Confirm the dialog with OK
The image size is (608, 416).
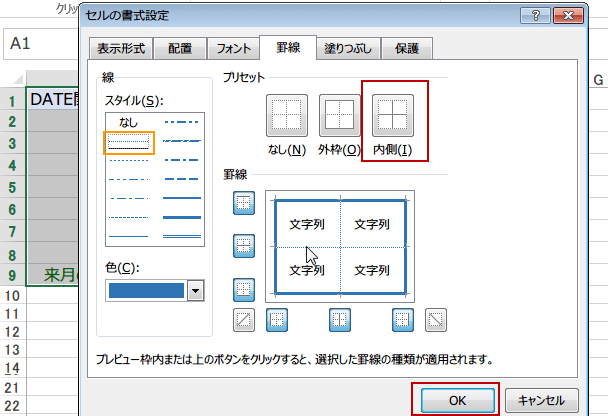[x=458, y=400]
